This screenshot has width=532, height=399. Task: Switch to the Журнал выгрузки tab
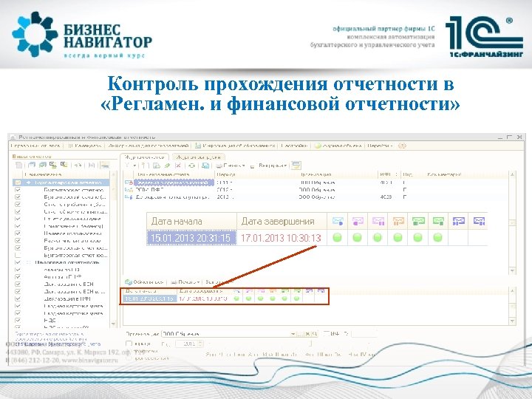click(x=199, y=157)
